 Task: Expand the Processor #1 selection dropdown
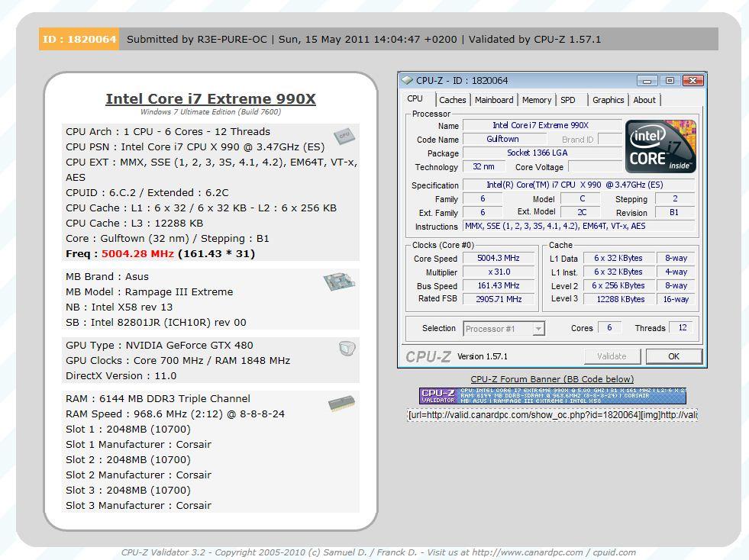point(539,329)
